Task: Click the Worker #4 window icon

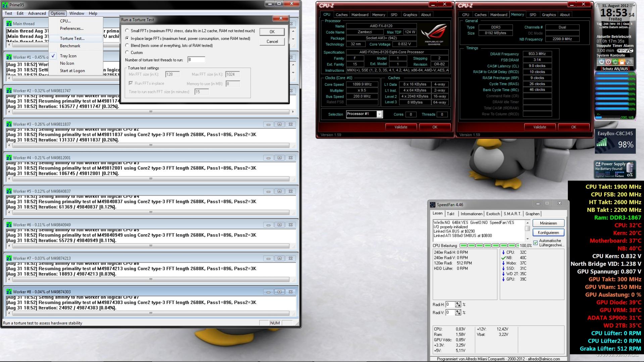Action: coord(9,158)
